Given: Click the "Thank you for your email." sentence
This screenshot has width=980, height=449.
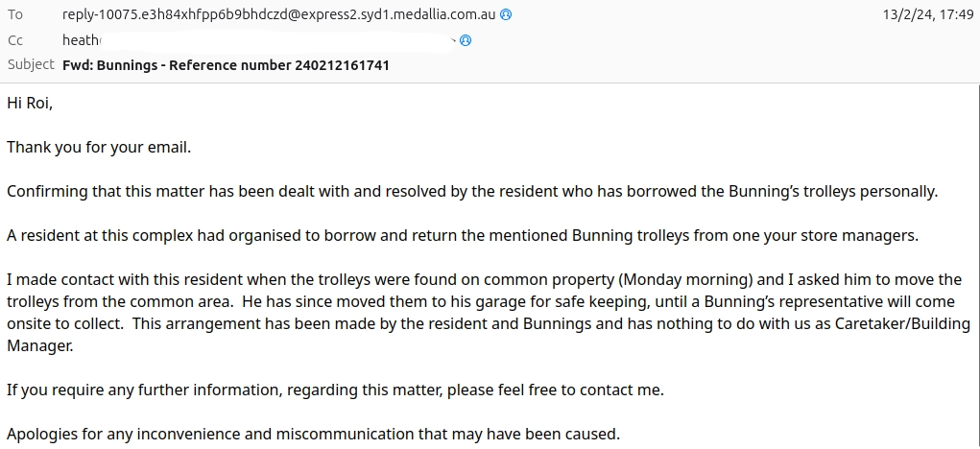Looking at the screenshot, I should [x=99, y=147].
